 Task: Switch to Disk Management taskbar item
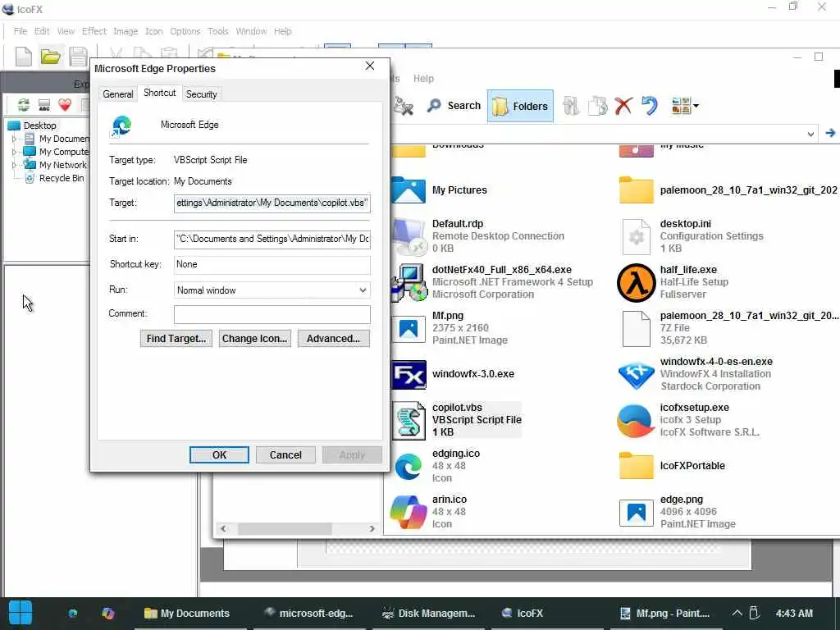(x=428, y=614)
